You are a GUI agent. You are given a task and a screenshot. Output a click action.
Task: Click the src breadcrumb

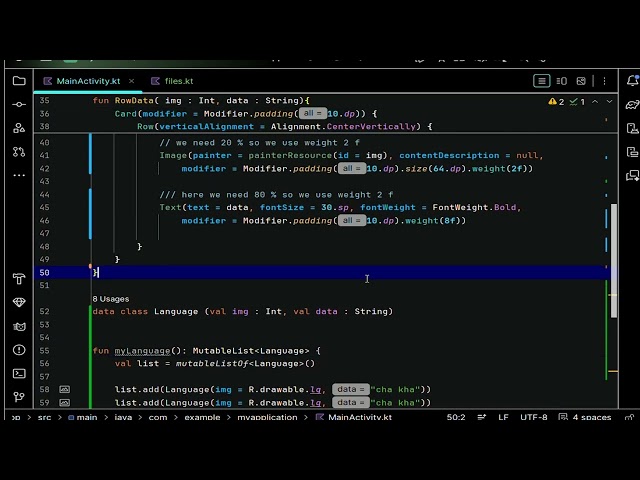[x=44, y=417]
